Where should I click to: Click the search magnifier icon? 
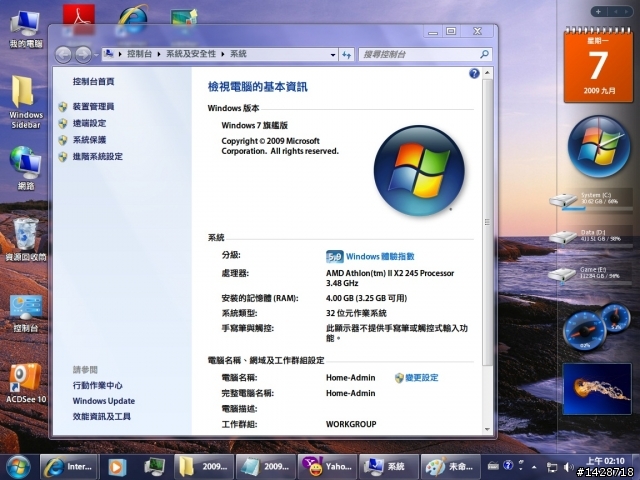coord(484,54)
